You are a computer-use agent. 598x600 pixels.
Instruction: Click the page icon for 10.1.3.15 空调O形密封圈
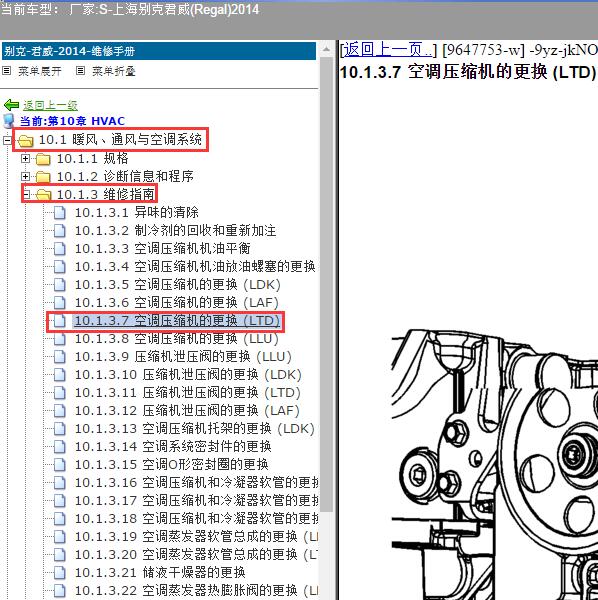59,465
